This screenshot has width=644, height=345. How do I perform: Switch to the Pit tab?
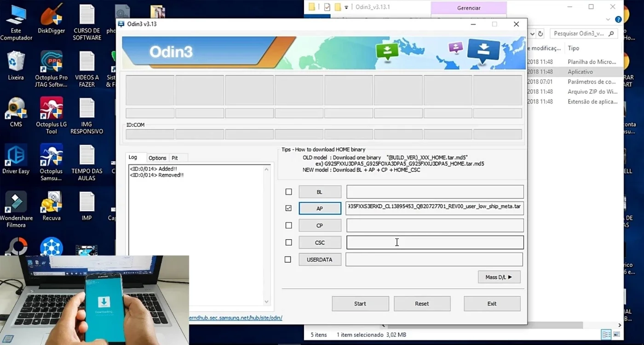175,158
